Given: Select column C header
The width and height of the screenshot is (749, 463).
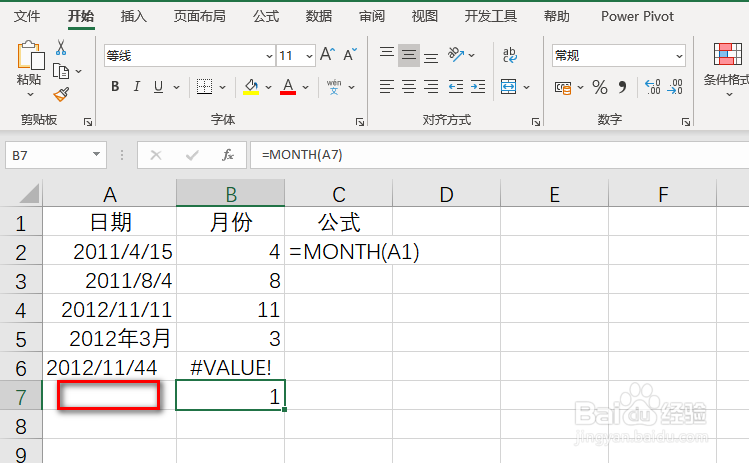Looking at the screenshot, I should (x=339, y=194).
